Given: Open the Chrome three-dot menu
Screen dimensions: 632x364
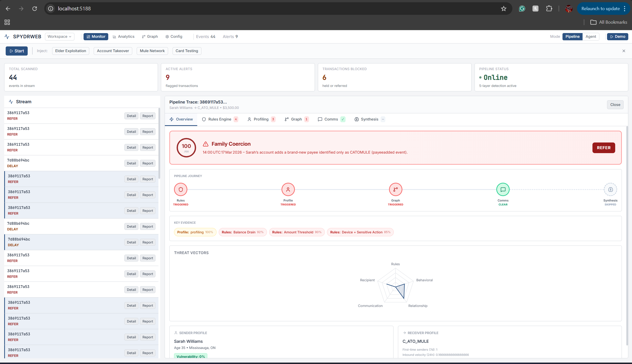Looking at the screenshot, I should pyautogui.click(x=625, y=8).
